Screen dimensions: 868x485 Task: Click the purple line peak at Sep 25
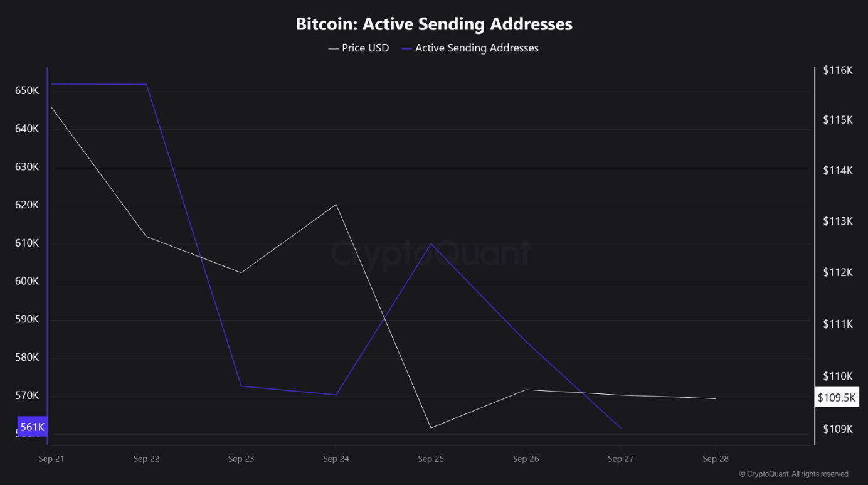coord(431,243)
